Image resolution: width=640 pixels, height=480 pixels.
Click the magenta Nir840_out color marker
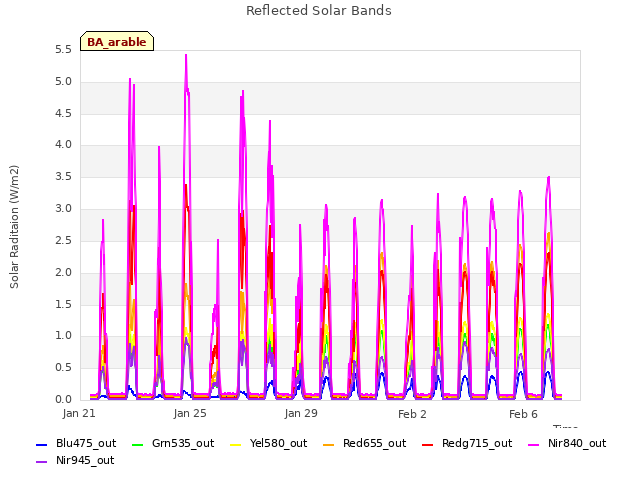point(533,444)
